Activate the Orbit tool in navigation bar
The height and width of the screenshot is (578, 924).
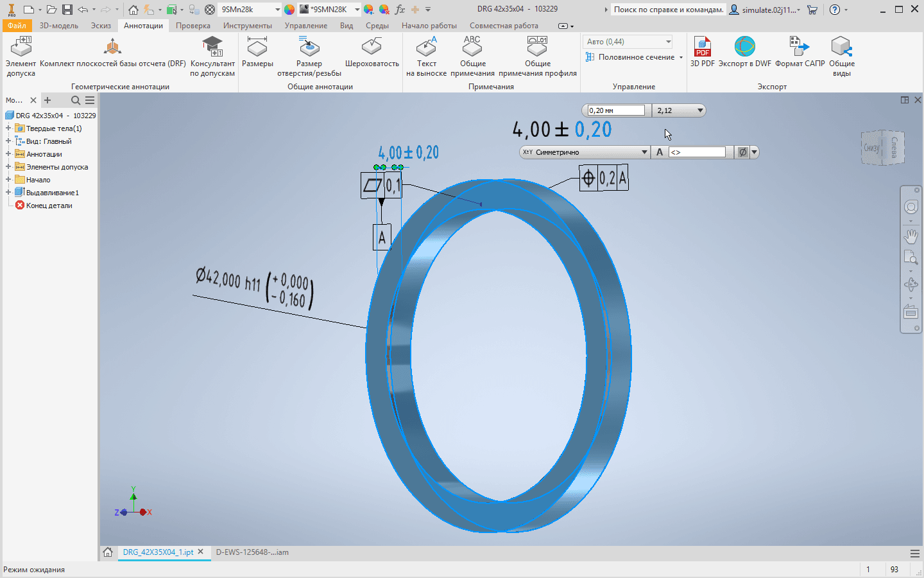(x=911, y=285)
